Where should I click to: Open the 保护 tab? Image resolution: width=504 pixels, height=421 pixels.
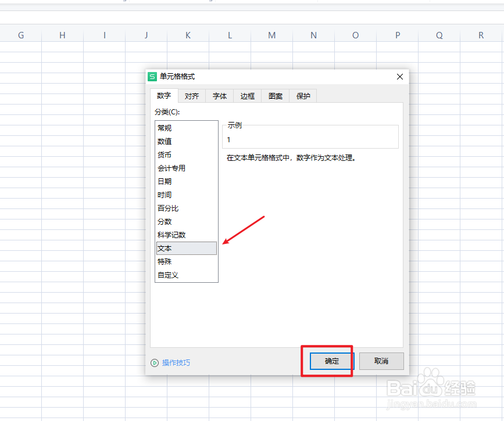(303, 96)
